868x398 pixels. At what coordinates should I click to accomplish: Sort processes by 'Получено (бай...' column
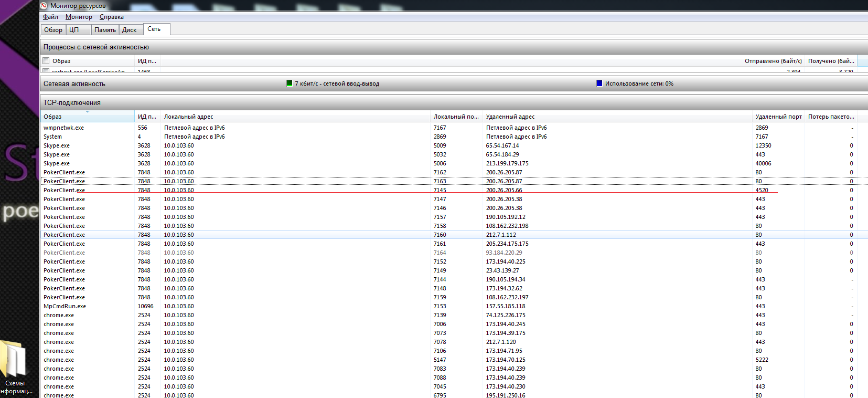click(831, 61)
